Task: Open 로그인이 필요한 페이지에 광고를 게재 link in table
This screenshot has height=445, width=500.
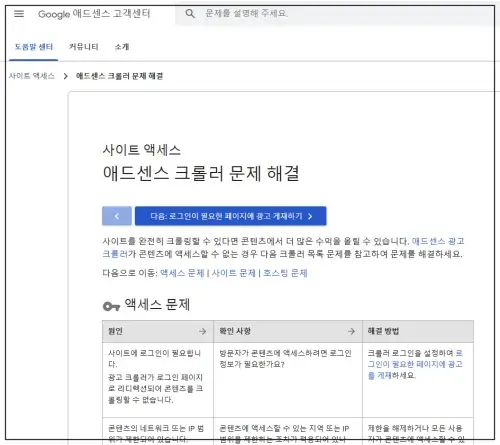Action: tap(415, 364)
